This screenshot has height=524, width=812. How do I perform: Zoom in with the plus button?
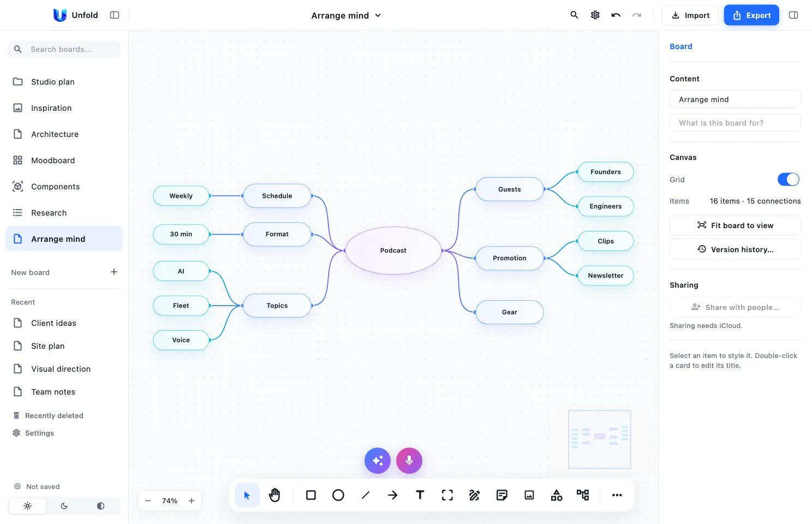(192, 501)
